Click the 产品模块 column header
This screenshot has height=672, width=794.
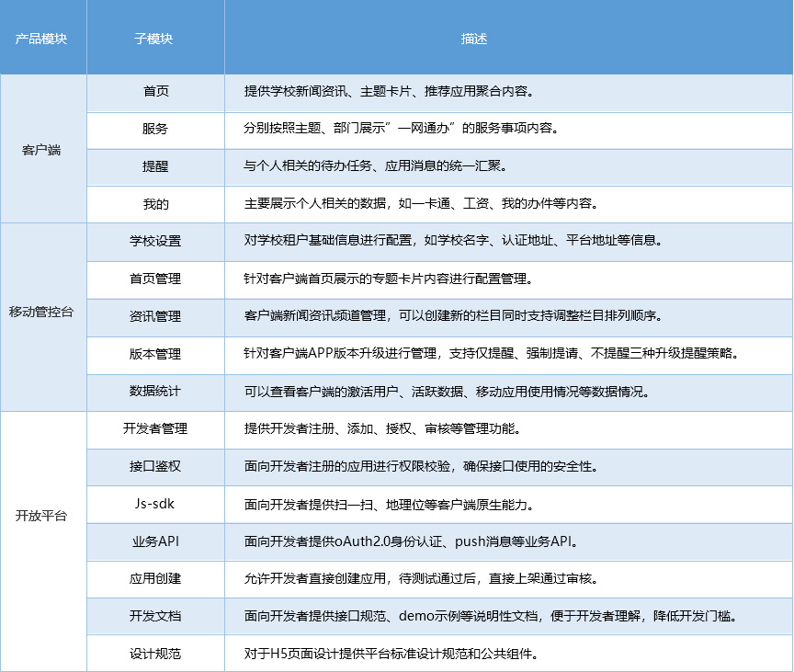click(x=41, y=39)
